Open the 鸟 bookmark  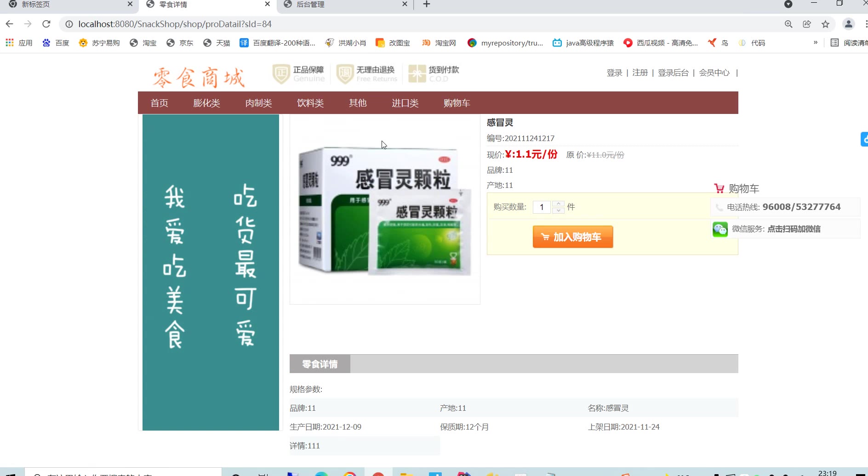point(718,43)
